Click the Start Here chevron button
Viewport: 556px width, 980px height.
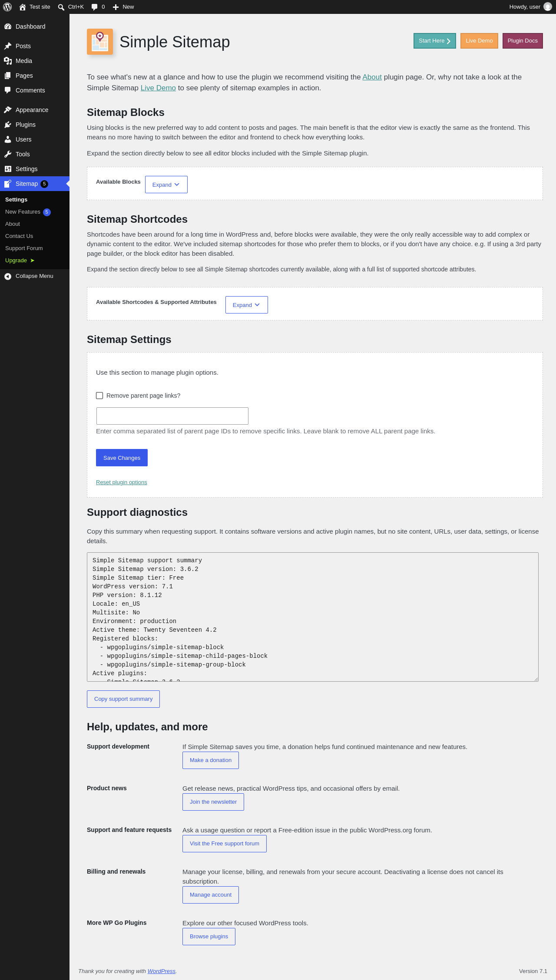(x=435, y=41)
